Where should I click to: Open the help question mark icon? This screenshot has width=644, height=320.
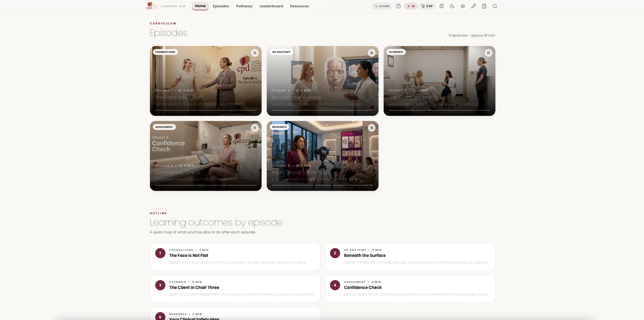click(398, 6)
